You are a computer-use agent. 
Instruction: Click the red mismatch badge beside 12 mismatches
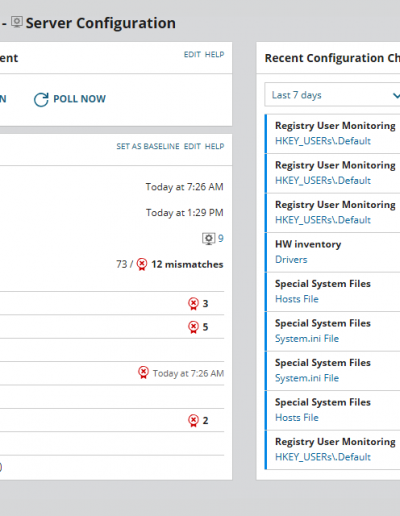142,264
